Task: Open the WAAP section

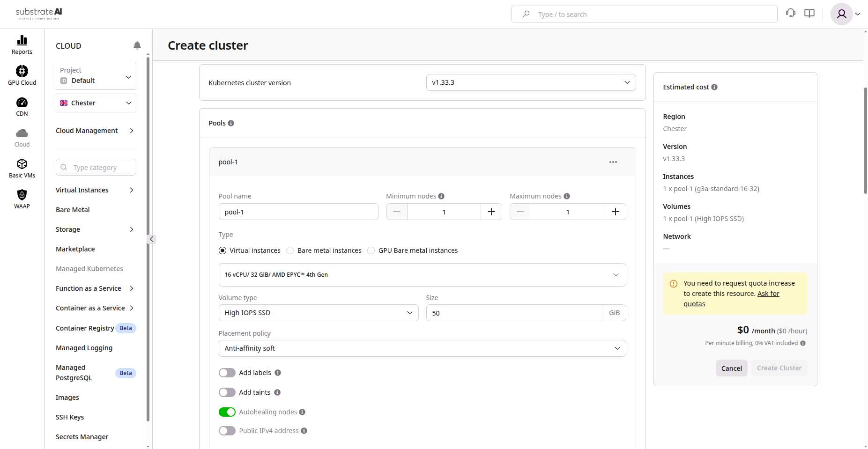Action: coord(22,199)
